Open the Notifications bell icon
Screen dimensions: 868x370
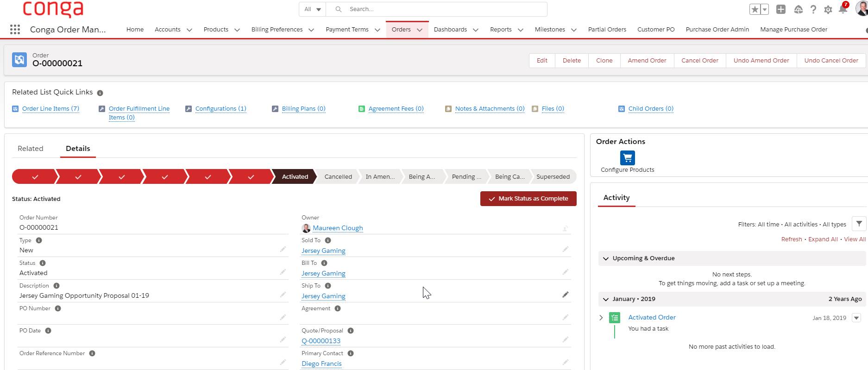(x=843, y=9)
